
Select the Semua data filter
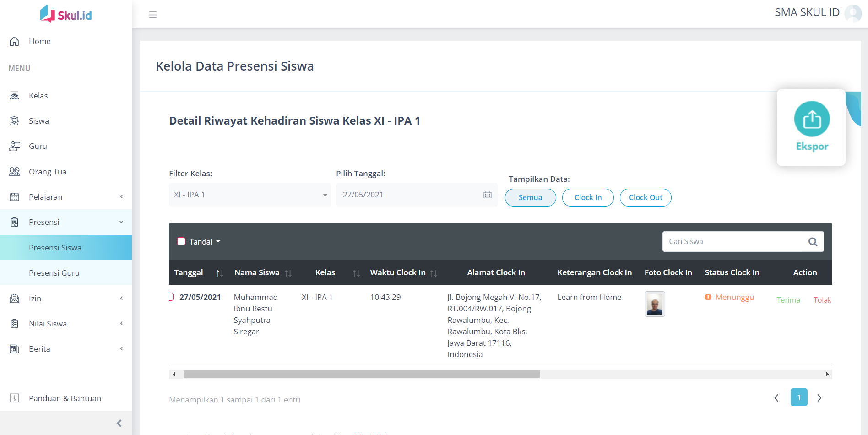click(530, 198)
